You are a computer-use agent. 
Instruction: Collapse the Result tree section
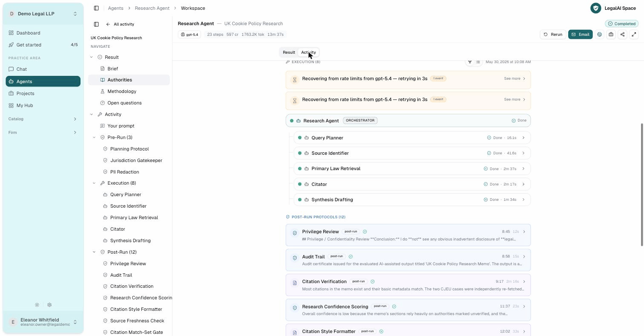pyautogui.click(x=91, y=57)
